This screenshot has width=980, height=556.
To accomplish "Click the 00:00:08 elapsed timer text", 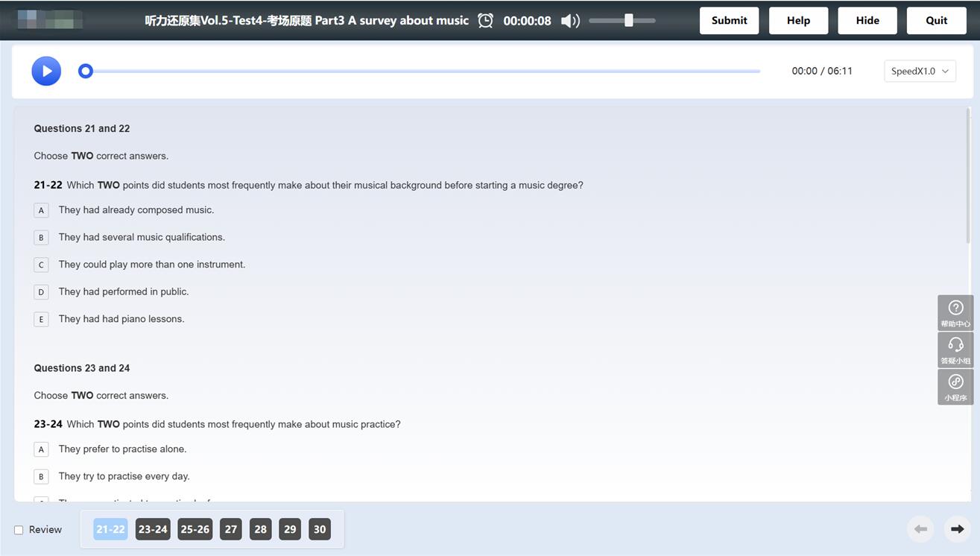I will 527,21.
